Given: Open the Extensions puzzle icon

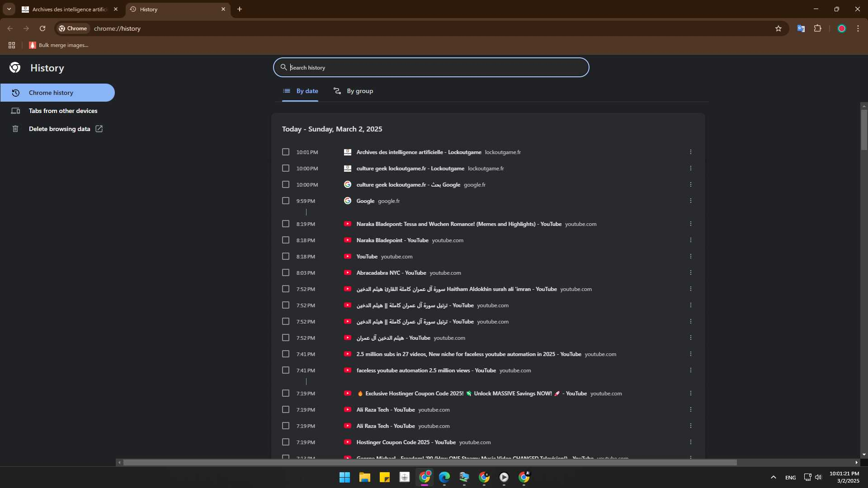Looking at the screenshot, I should 817,28.
